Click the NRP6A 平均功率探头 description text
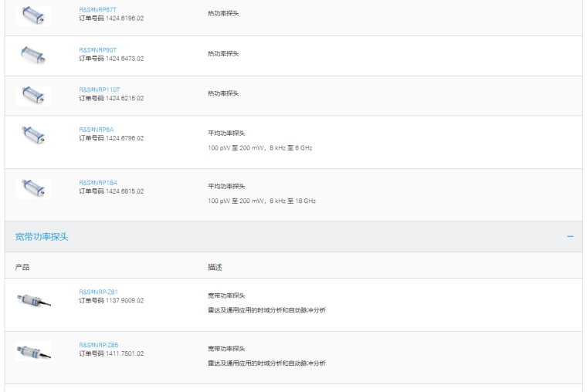587x392 pixels. (226, 133)
